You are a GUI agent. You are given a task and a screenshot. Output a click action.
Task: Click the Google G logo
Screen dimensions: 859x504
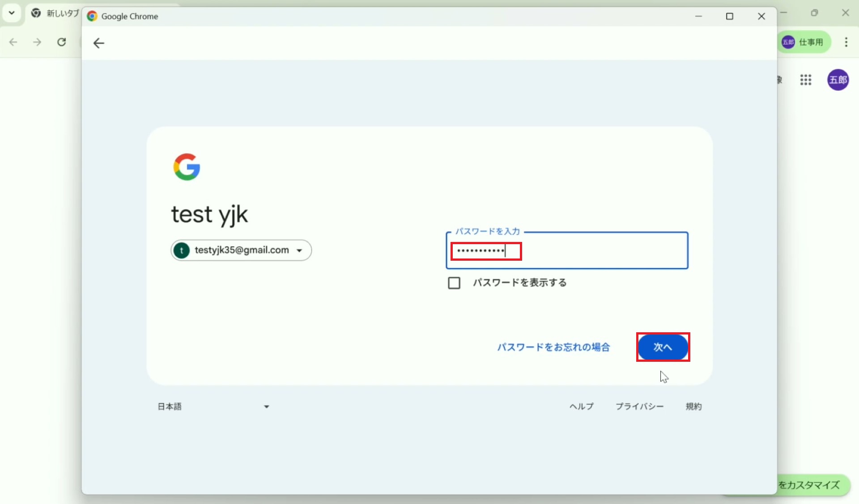(187, 167)
